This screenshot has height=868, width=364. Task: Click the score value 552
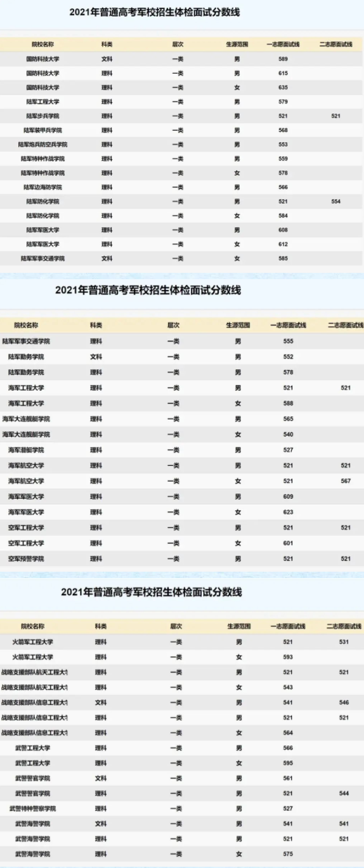pyautogui.click(x=289, y=357)
